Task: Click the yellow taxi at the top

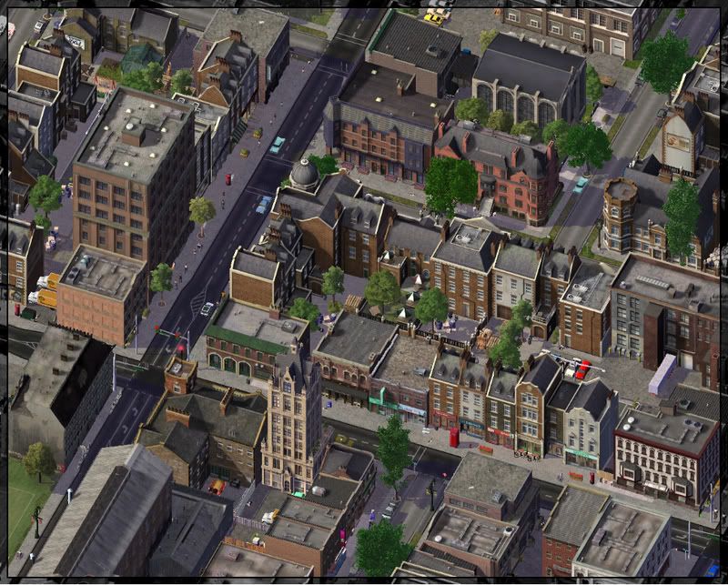Action: pyautogui.click(x=434, y=18)
